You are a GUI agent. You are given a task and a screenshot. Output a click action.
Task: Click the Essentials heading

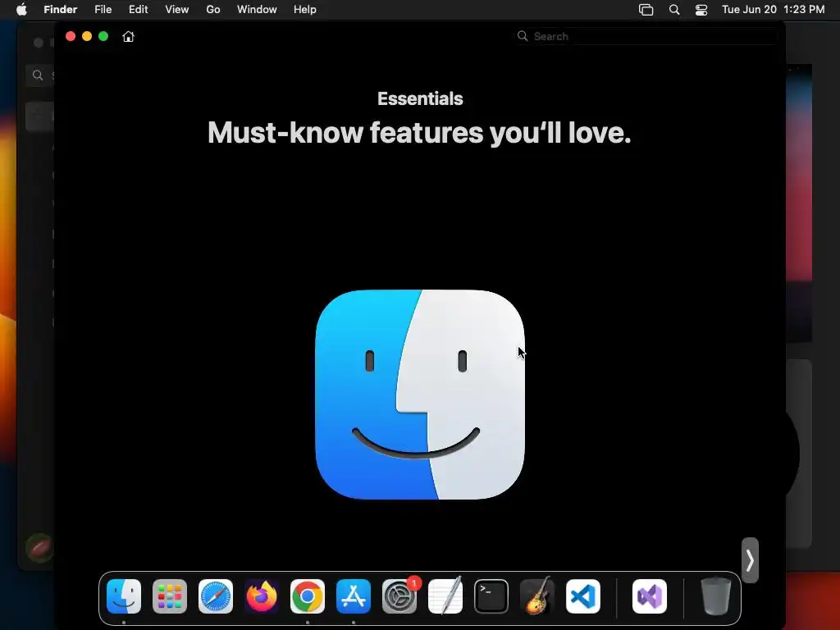pos(420,98)
